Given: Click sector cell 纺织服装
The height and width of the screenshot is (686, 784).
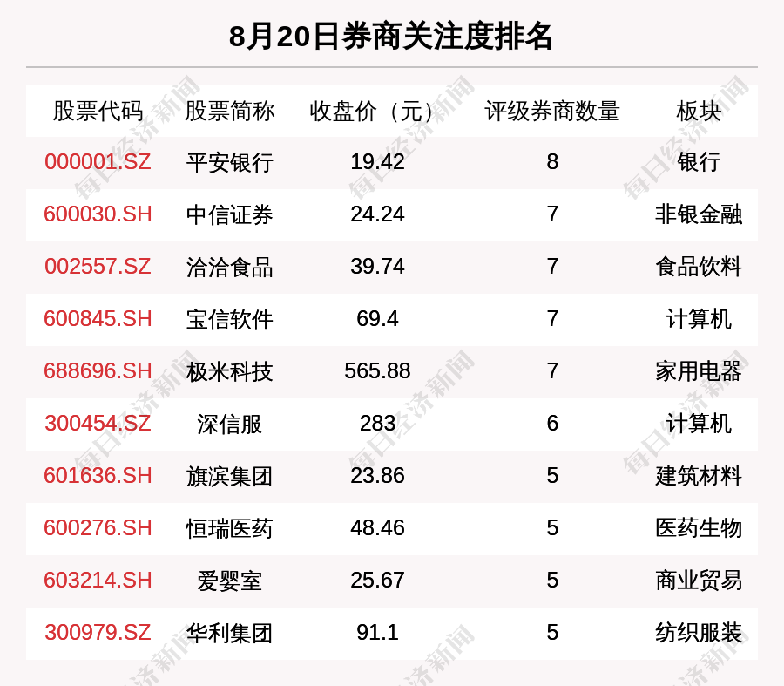Looking at the screenshot, I should (699, 634).
